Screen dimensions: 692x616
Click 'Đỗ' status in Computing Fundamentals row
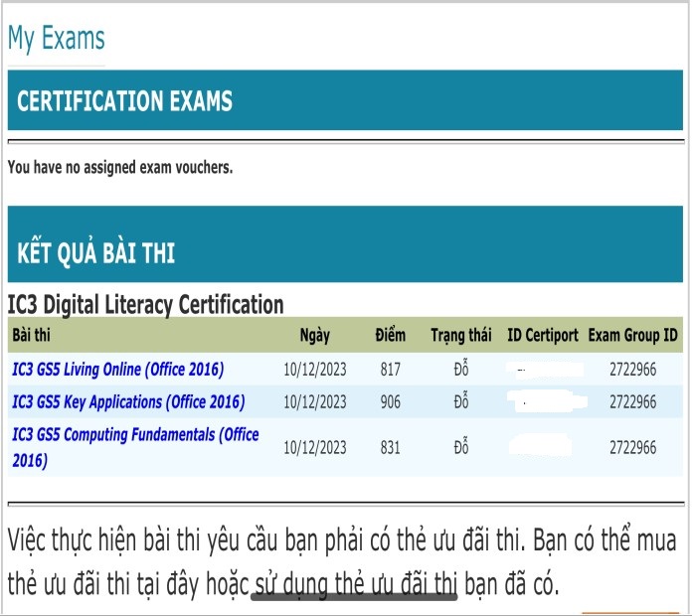pos(461,447)
